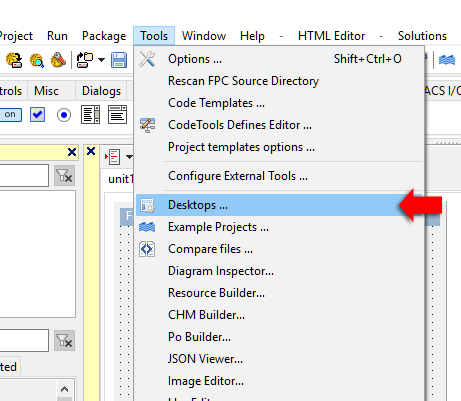
Task: Open CodeTools Defines Editor ...
Action: pyautogui.click(x=279, y=125)
